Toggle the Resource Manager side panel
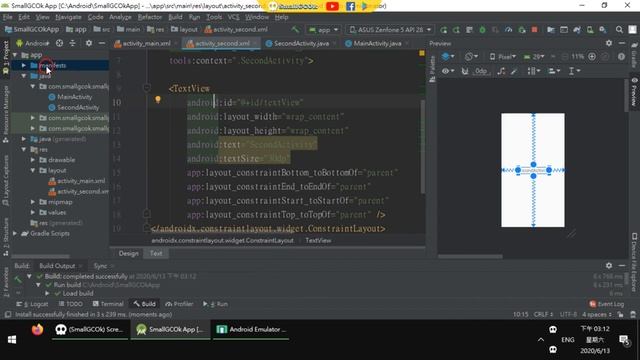640x360 pixels. pos(5,113)
